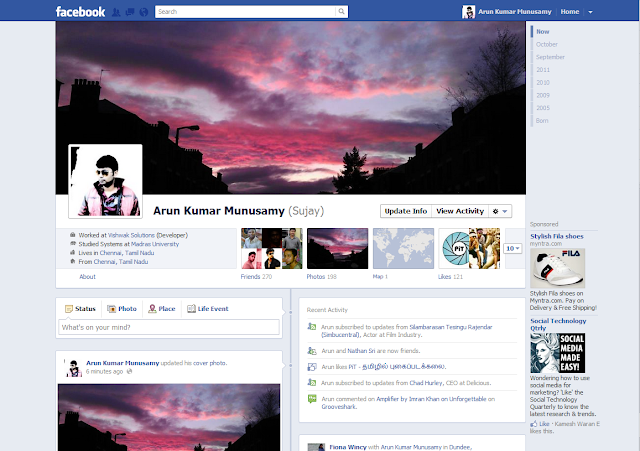Jump to October on the timeline

[x=547, y=44]
